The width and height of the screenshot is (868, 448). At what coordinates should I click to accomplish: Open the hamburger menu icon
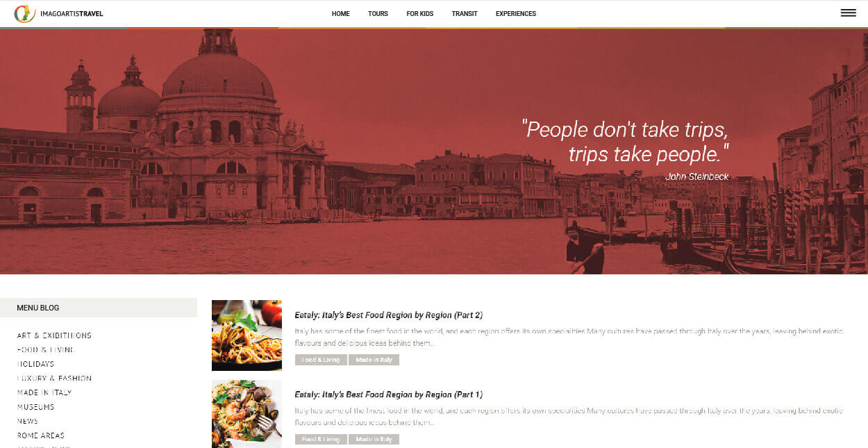pos(848,13)
